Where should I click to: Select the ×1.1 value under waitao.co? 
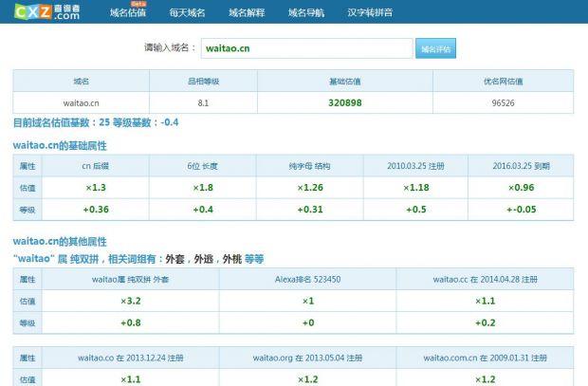click(x=131, y=379)
